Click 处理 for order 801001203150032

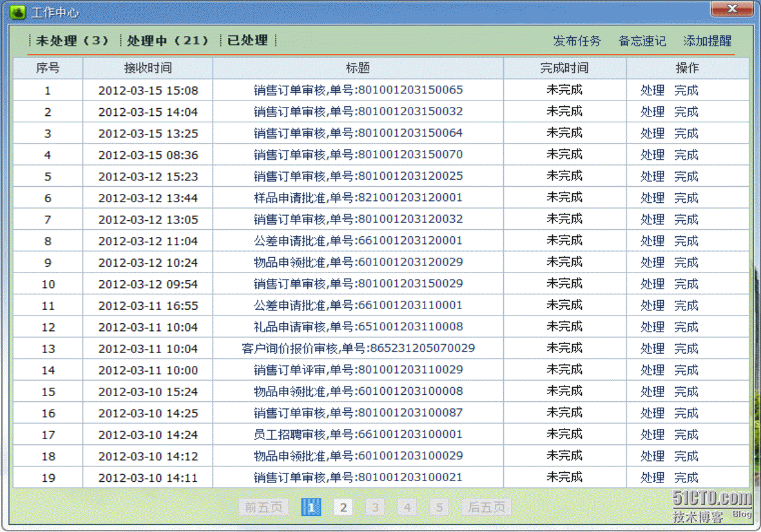point(652,112)
